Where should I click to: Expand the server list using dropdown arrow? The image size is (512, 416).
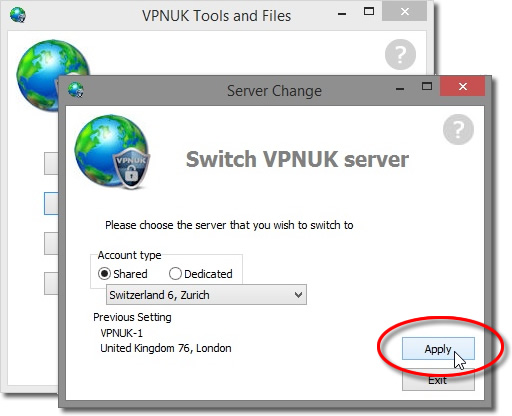pyautogui.click(x=298, y=295)
